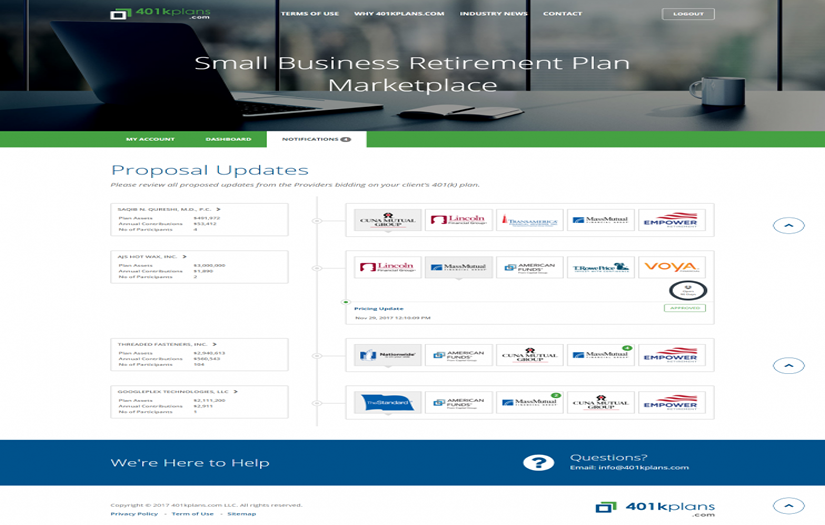825x525 pixels.
Task: Click the Nov 29, 2017 timestamp
Action: (393, 318)
